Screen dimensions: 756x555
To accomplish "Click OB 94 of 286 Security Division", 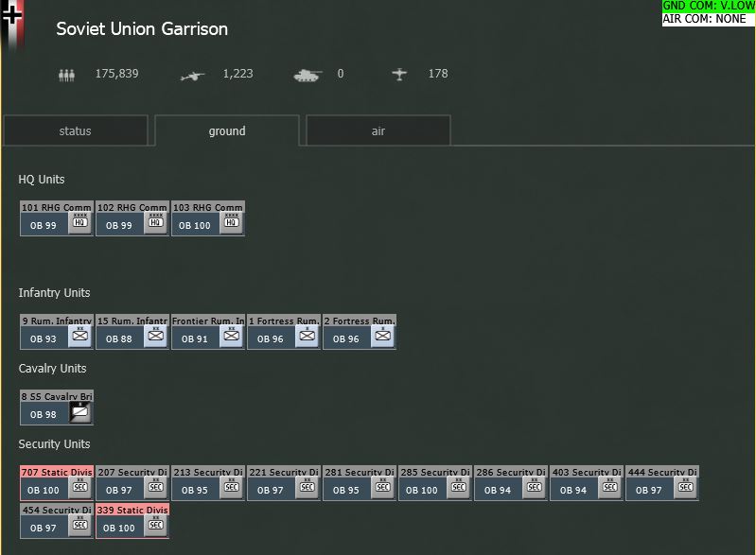I will (x=498, y=490).
